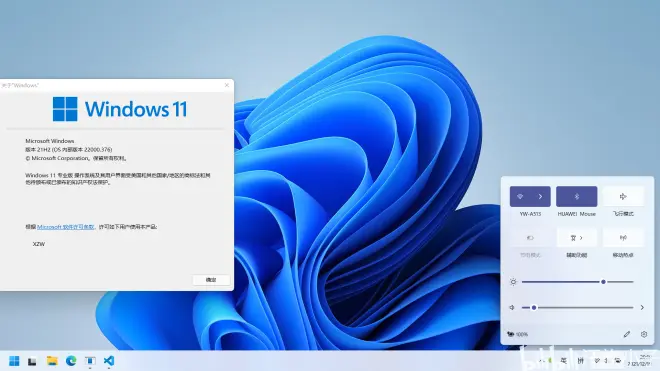
Task: Click Microsoft Corporation copyright line
Action: coord(76,158)
